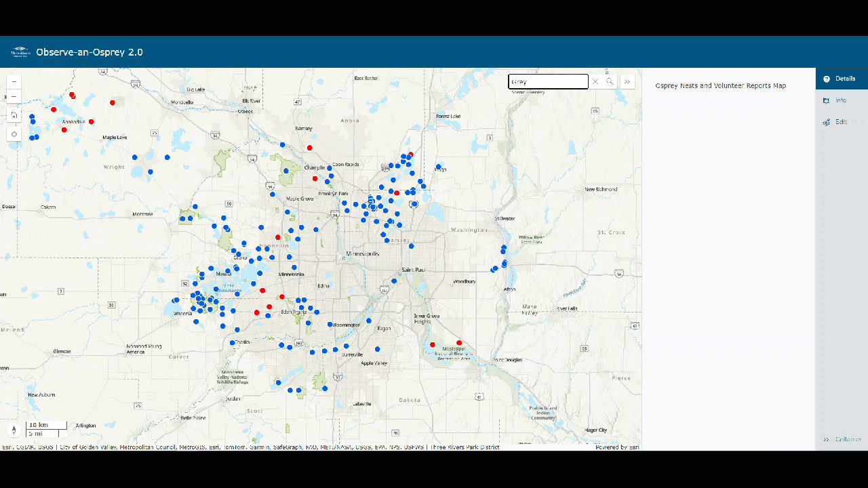Click the Apple Valley map label
Image resolution: width=868 pixels, height=488 pixels.
click(374, 363)
